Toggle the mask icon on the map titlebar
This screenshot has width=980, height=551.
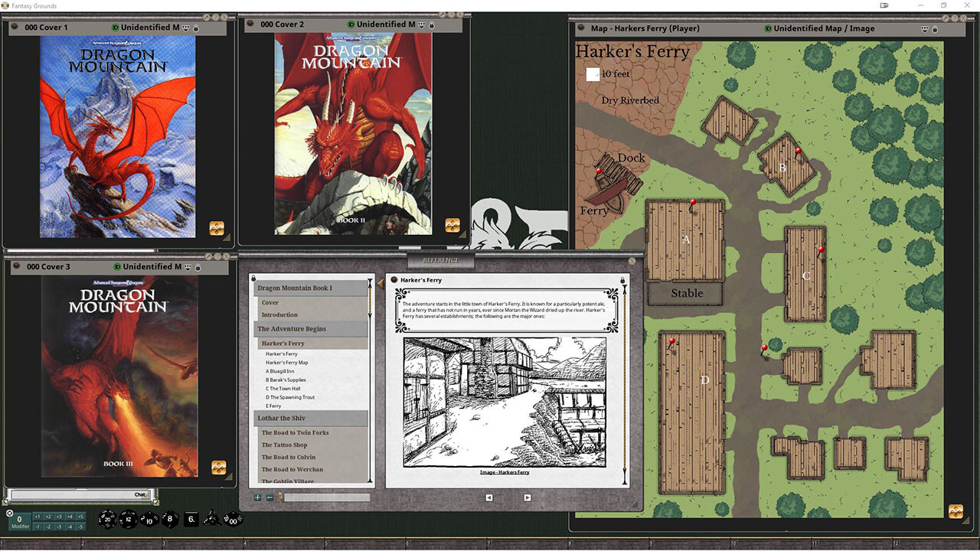924,28
